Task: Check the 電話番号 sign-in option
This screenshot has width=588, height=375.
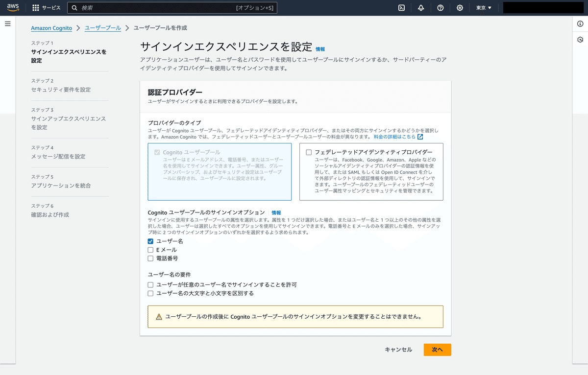Action: [151, 258]
